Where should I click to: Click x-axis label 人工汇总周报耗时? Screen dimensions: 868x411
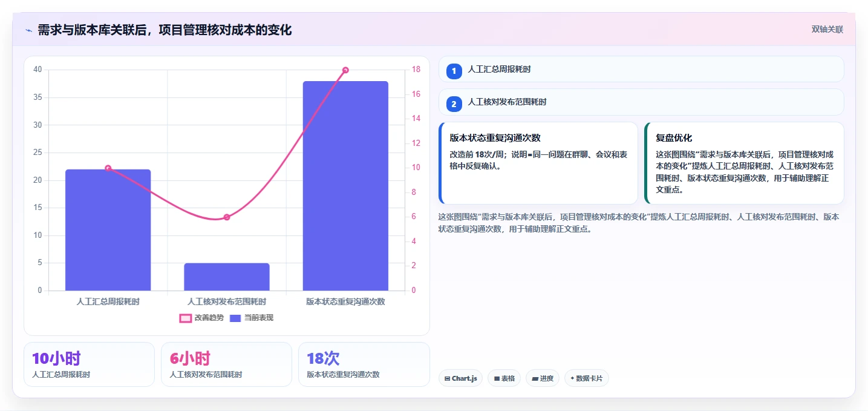coord(108,301)
